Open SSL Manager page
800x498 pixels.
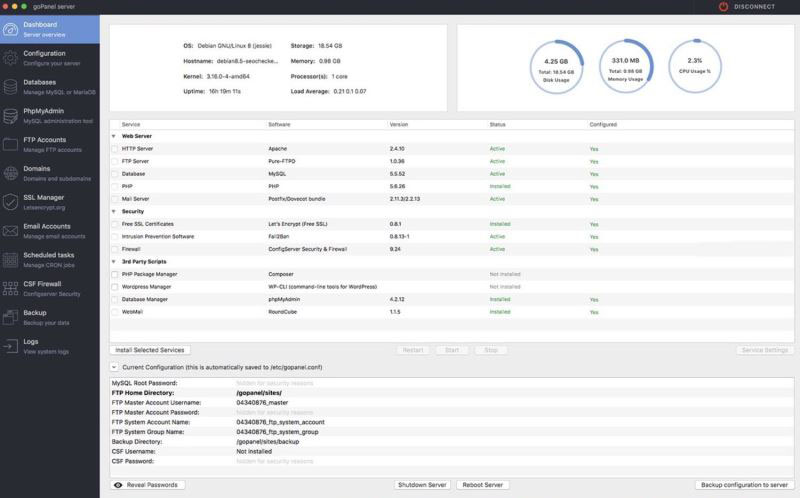50,202
